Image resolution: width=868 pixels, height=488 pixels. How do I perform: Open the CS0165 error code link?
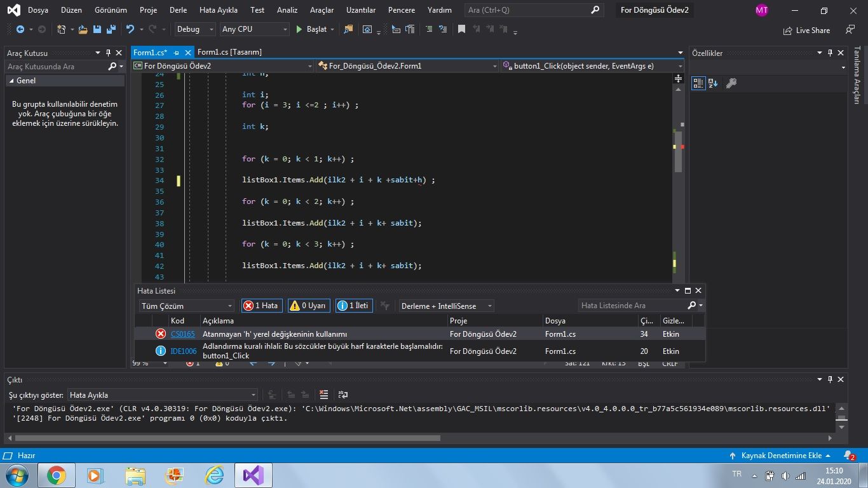182,334
